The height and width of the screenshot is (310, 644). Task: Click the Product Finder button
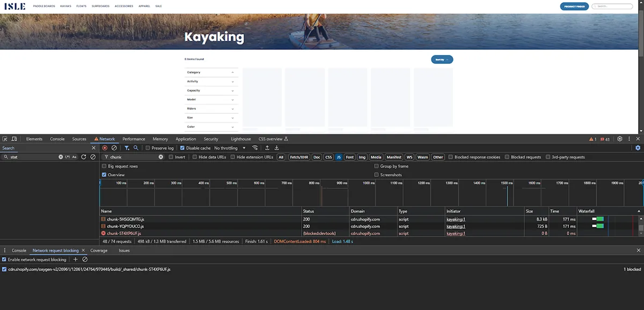pyautogui.click(x=574, y=6)
